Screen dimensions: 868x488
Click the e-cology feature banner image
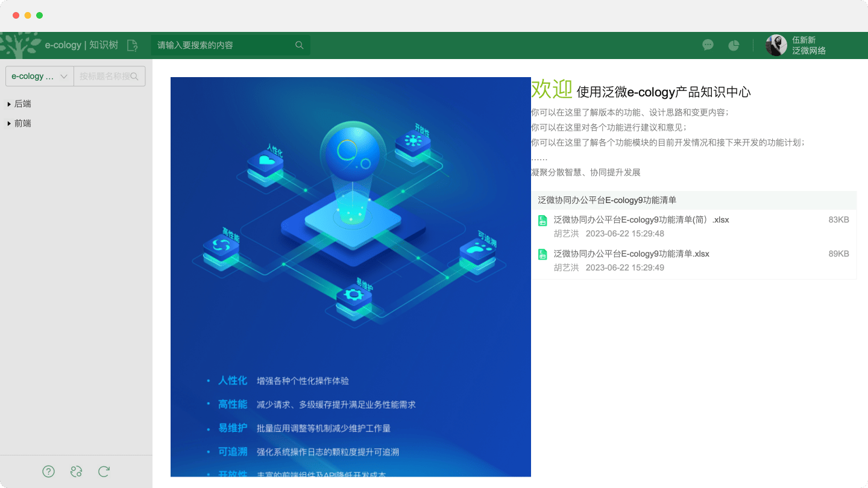pos(351,277)
